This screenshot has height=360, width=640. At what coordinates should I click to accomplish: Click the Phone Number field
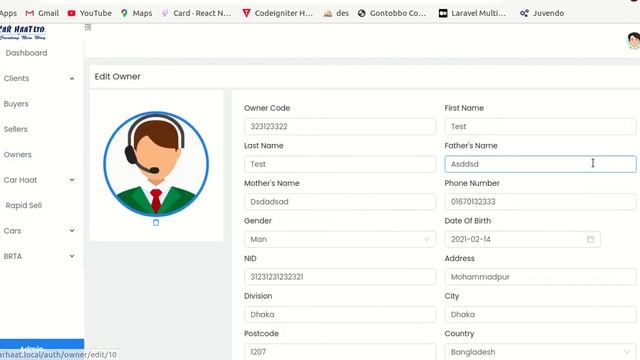[x=540, y=202]
